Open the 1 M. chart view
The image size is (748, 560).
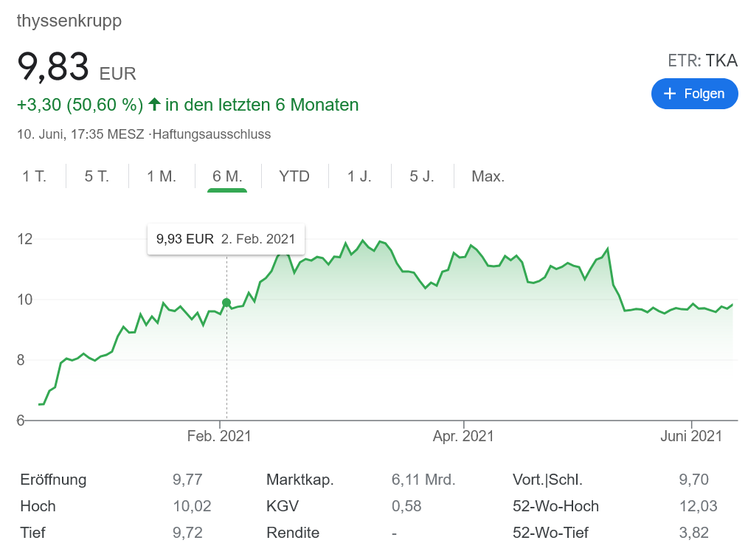[x=161, y=176]
